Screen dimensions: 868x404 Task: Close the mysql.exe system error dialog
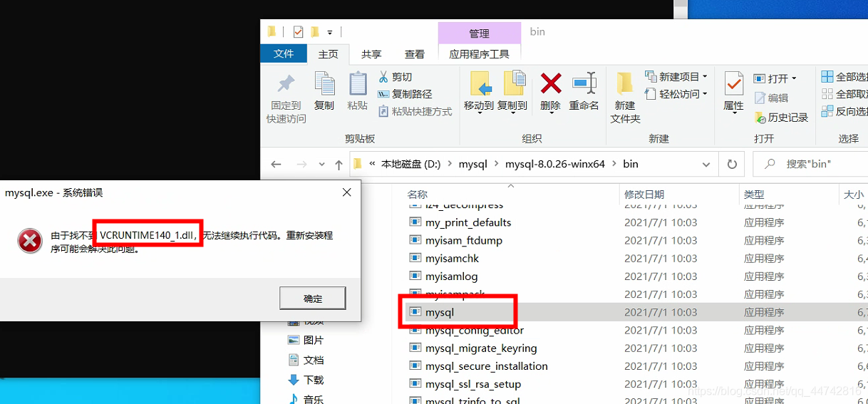pos(347,192)
